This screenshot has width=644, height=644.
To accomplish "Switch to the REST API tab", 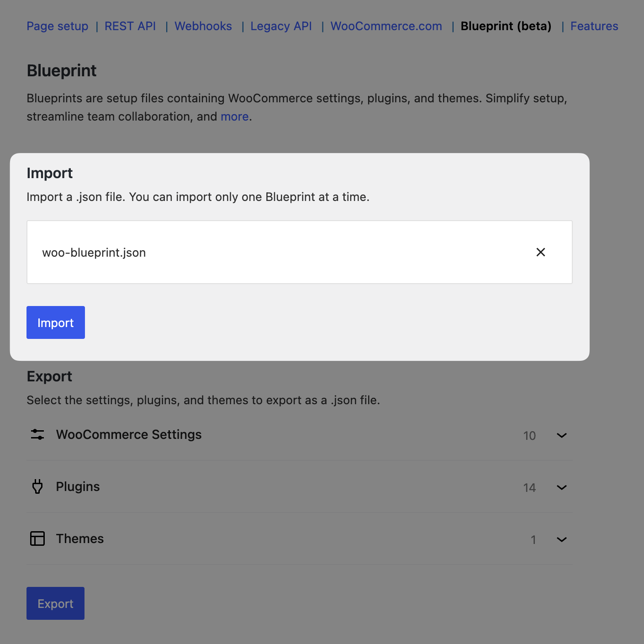I will point(130,26).
